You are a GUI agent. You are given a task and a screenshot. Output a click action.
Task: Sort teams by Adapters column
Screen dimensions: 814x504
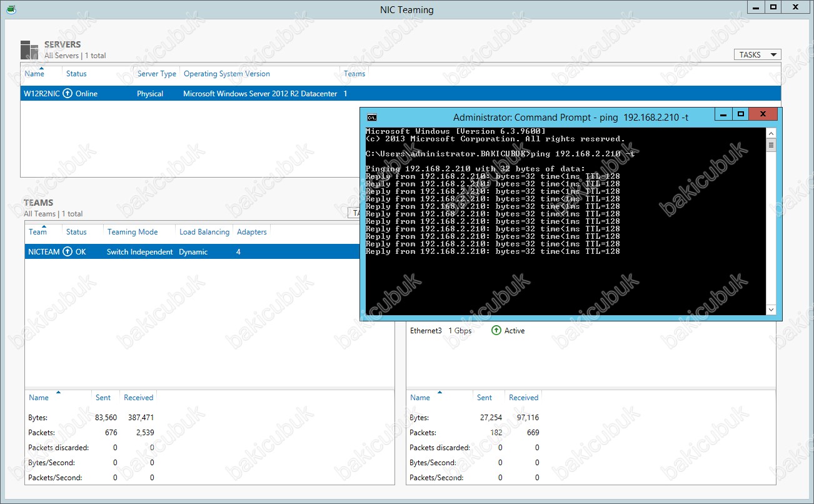[x=252, y=232]
